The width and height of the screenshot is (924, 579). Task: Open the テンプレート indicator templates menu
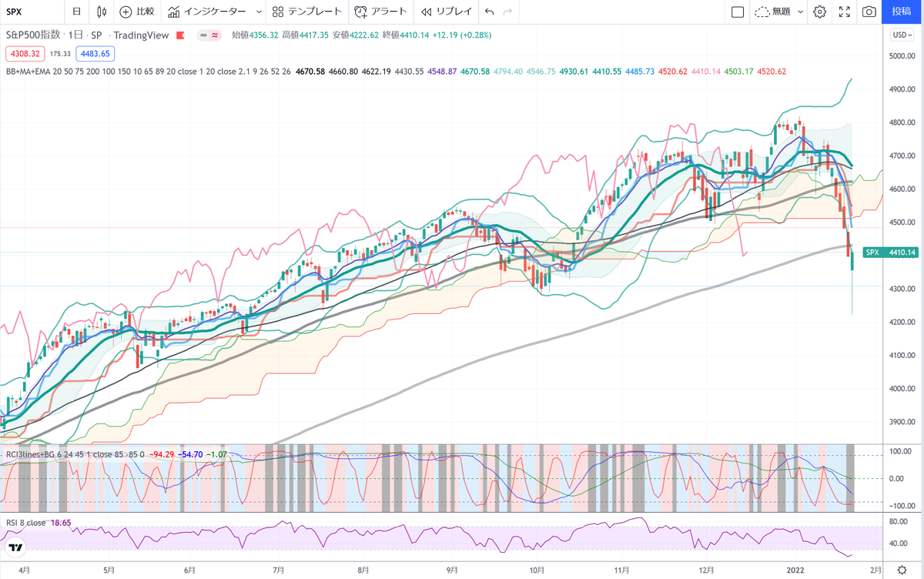tap(306, 12)
